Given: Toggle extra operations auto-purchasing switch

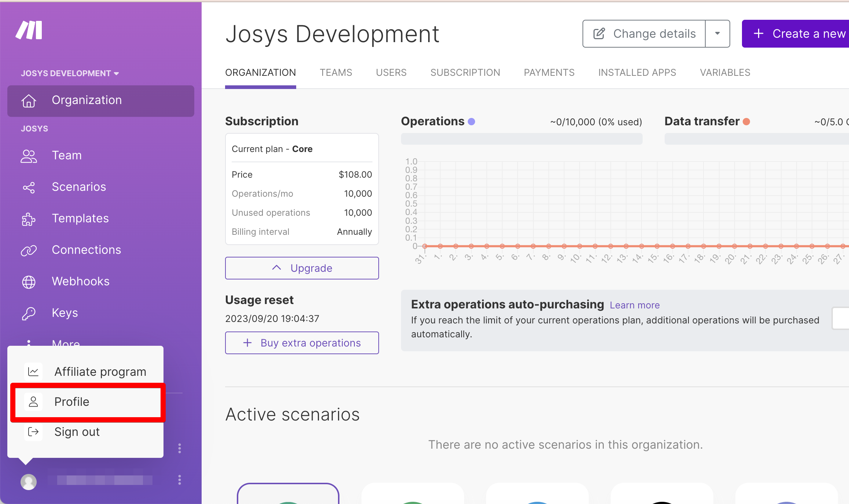Looking at the screenshot, I should click(x=841, y=319).
